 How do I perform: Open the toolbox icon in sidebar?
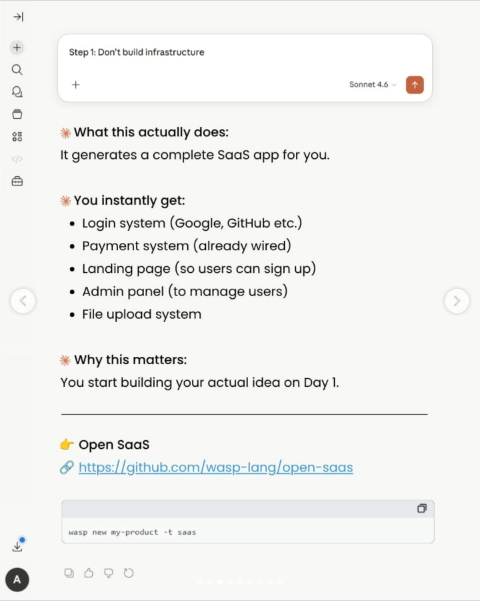(17, 181)
